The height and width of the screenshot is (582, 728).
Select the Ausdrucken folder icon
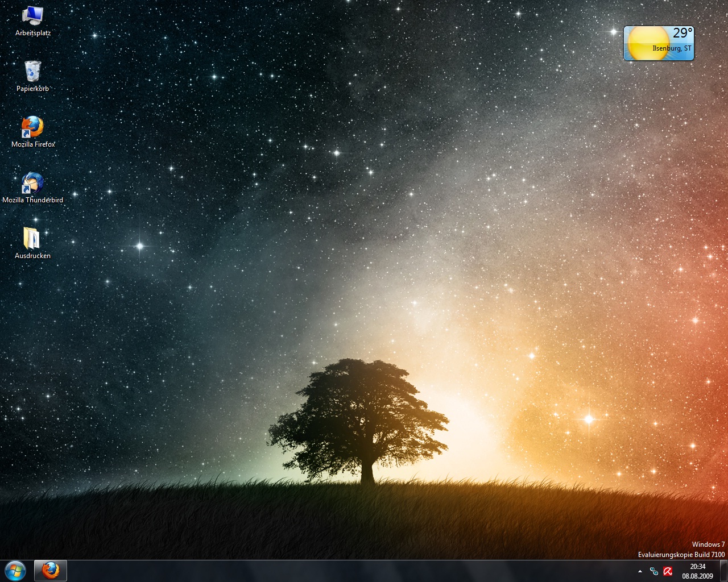pyautogui.click(x=33, y=243)
